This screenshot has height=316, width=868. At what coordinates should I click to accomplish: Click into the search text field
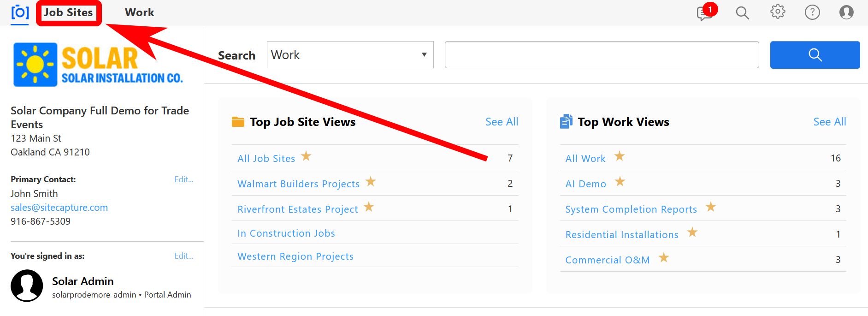click(602, 55)
